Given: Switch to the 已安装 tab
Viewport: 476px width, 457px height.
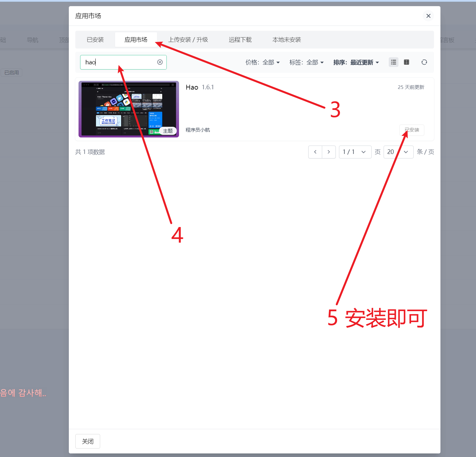Looking at the screenshot, I should point(95,40).
